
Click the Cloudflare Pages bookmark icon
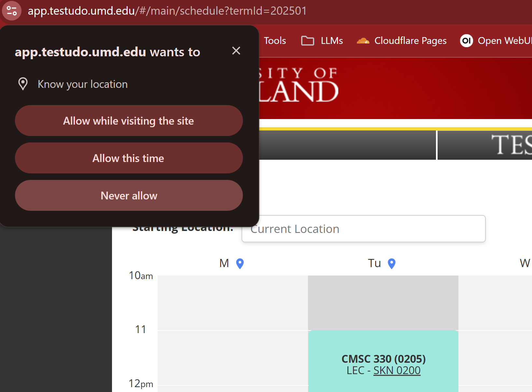point(364,40)
